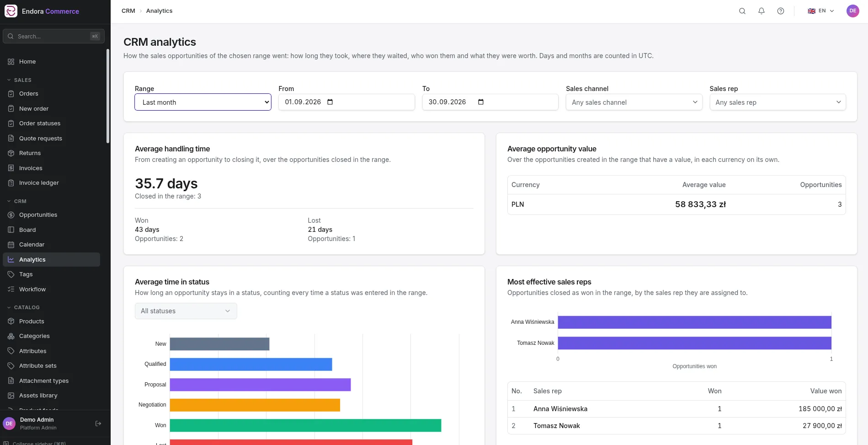This screenshot has height=445, width=868.
Task: Click the Calendar icon in the sidebar
Action: [11, 245]
